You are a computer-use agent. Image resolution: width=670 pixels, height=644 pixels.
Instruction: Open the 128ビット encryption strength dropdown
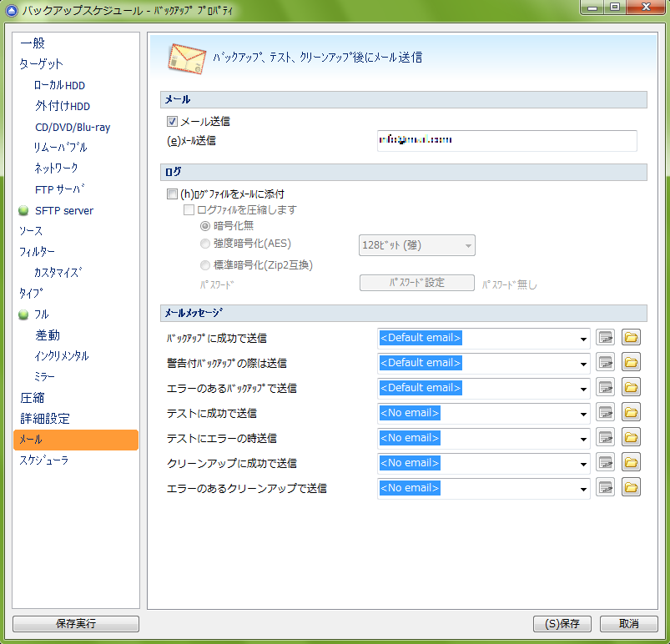tap(468, 245)
